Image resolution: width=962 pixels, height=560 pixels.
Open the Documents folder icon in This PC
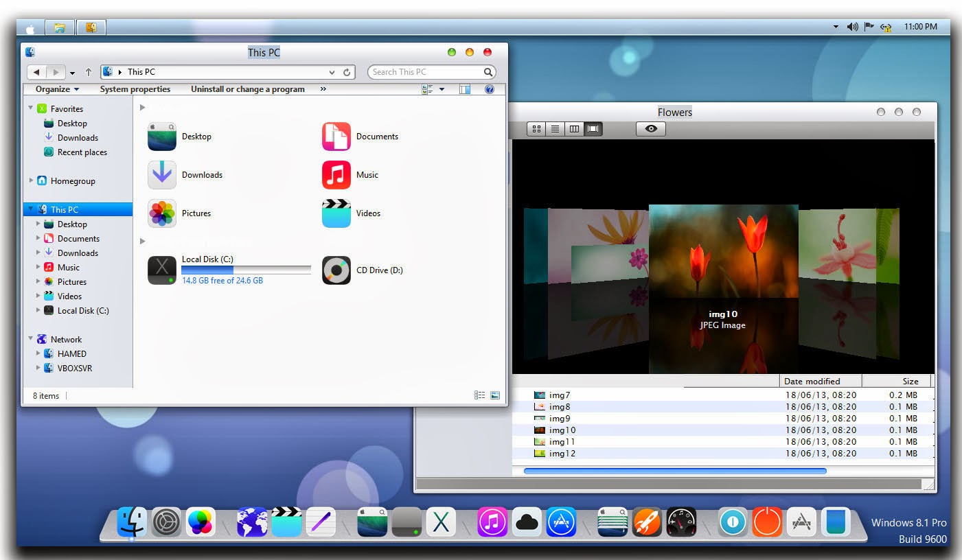(x=336, y=137)
